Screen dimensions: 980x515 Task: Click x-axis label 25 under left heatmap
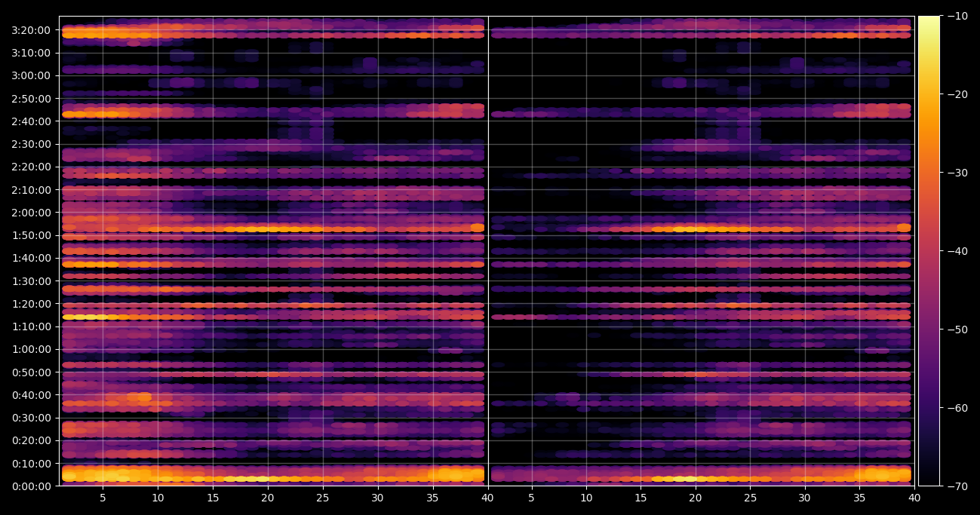(x=323, y=498)
